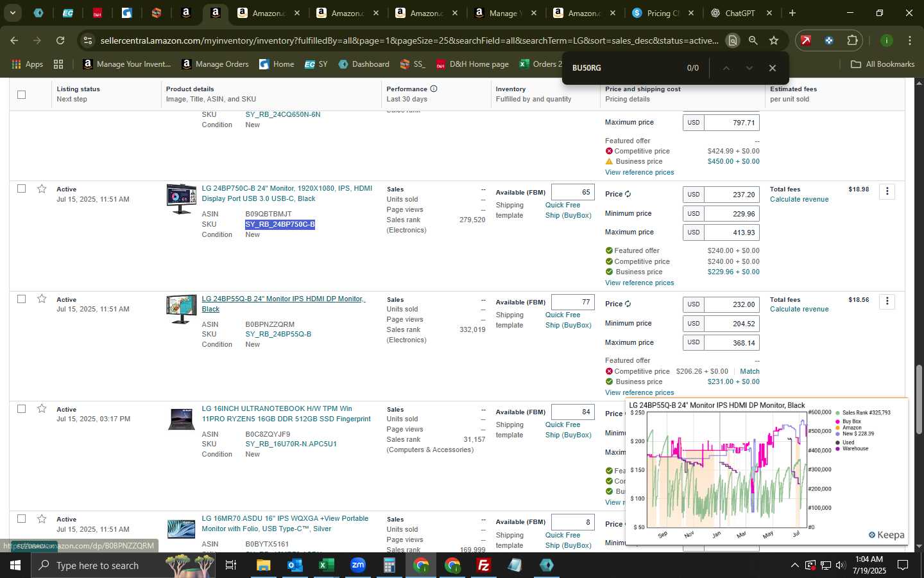Reload the page with the refresh icon
Image resolution: width=924 pixels, height=578 pixels.
pyautogui.click(x=60, y=40)
